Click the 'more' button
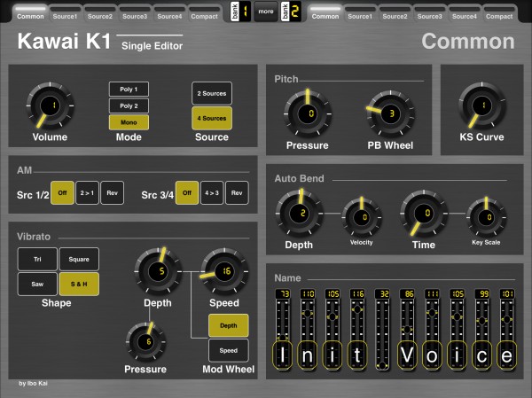Image resolution: width=532 pixels, height=398 pixels. (266, 12)
